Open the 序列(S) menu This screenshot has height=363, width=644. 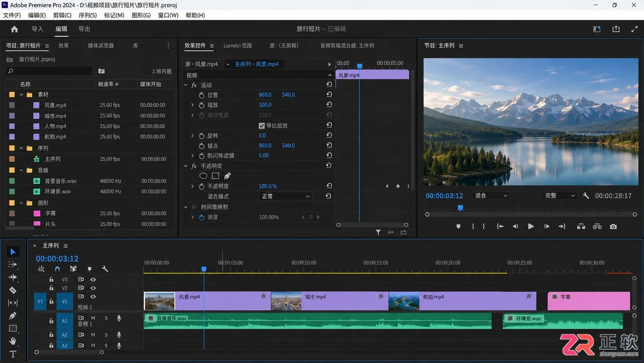click(87, 15)
